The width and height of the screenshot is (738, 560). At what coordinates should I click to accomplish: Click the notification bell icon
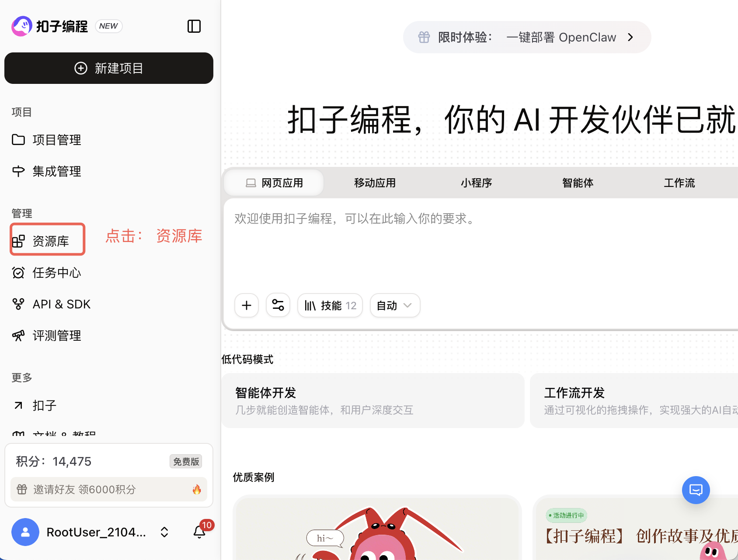click(199, 532)
